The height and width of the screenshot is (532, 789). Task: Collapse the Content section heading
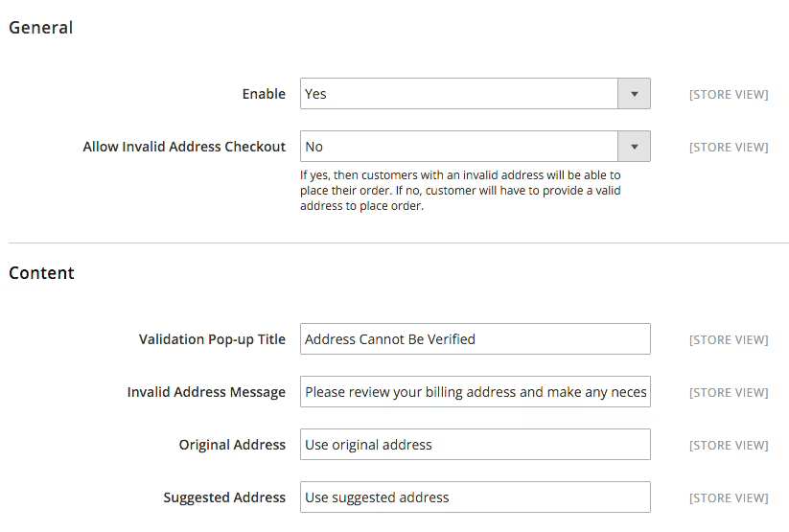click(42, 273)
